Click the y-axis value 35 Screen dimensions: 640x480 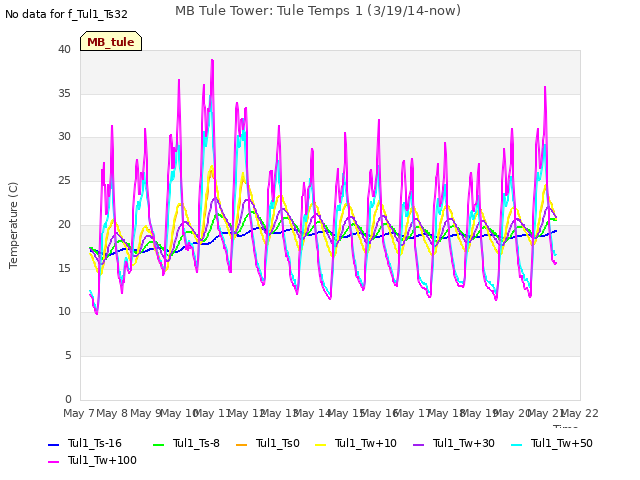coord(64,93)
